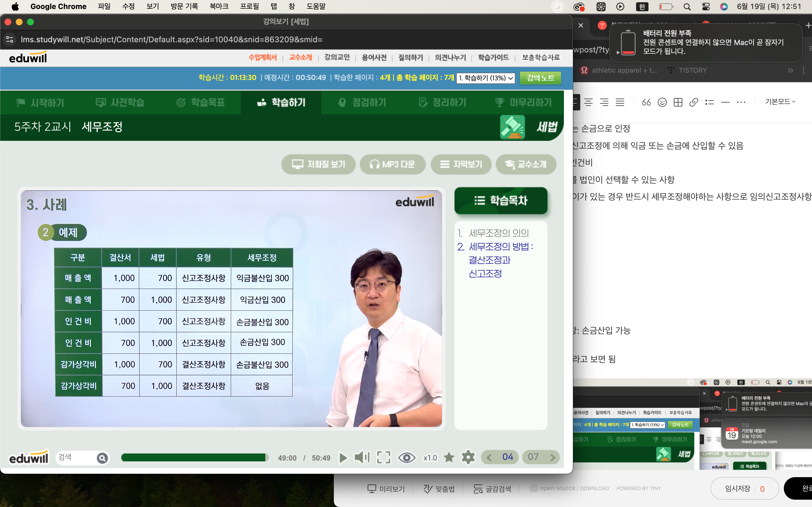The image size is (812, 507).
Task: Switch to the 점검하기 tab
Action: point(362,103)
